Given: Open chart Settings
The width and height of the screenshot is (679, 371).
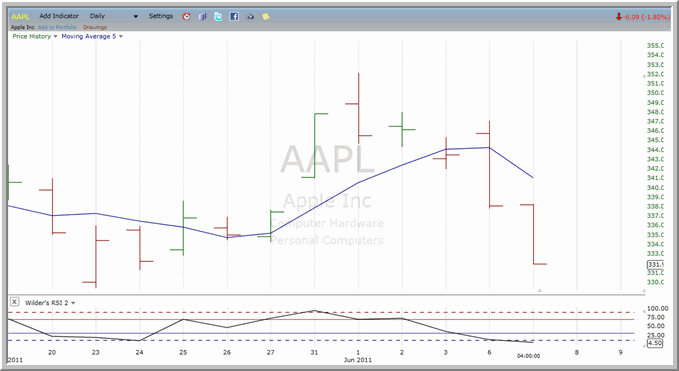Looking at the screenshot, I should point(161,16).
